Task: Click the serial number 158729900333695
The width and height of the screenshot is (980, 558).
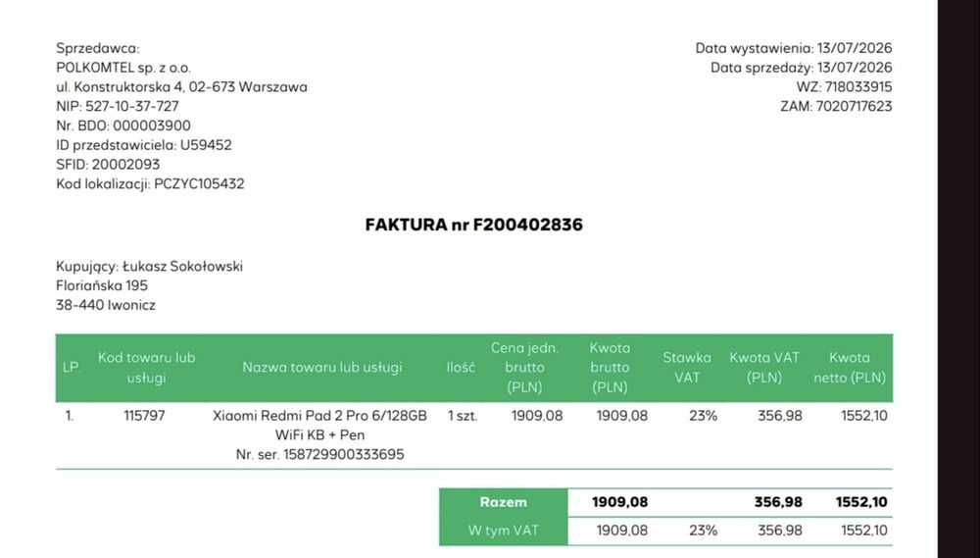Action: coord(344,454)
